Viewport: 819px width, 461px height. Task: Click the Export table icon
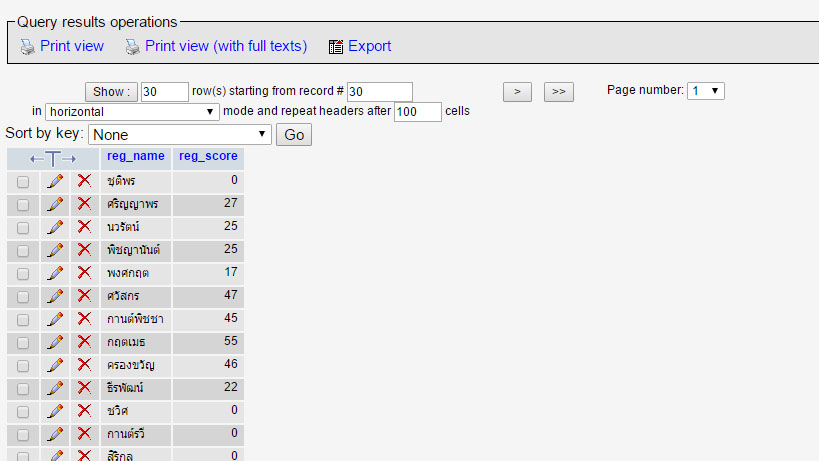(x=336, y=47)
